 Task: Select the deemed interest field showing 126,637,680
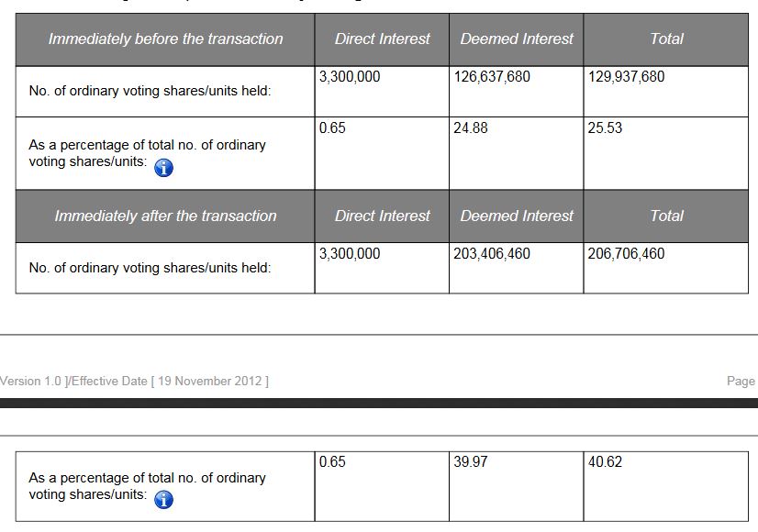(x=516, y=91)
